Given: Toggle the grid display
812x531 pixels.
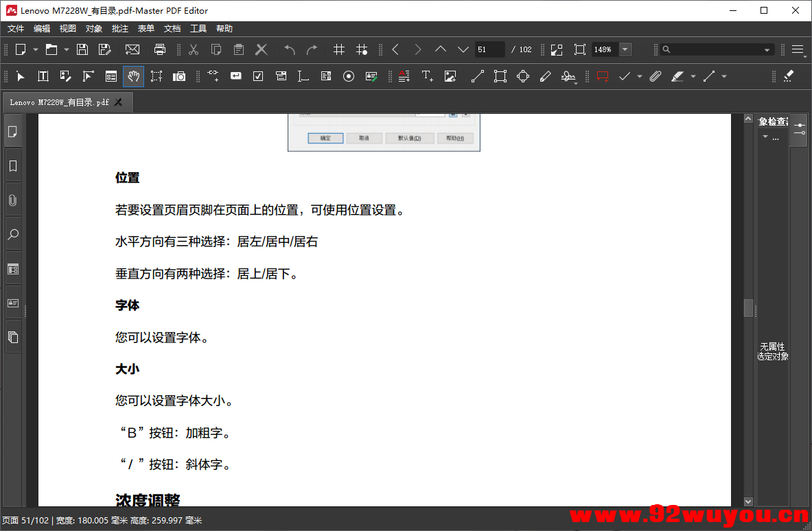Looking at the screenshot, I should [x=338, y=49].
